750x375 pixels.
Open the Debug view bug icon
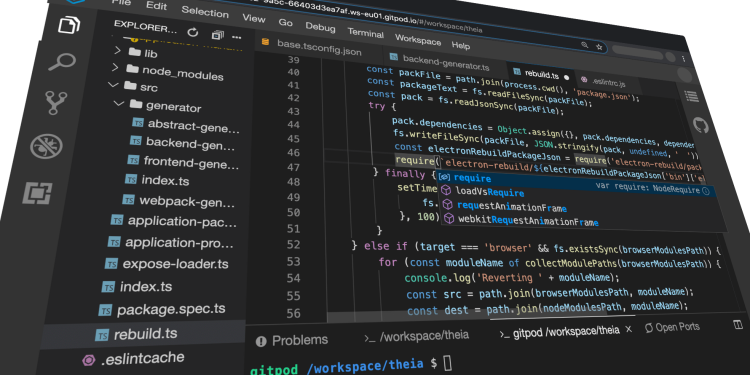click(x=46, y=146)
